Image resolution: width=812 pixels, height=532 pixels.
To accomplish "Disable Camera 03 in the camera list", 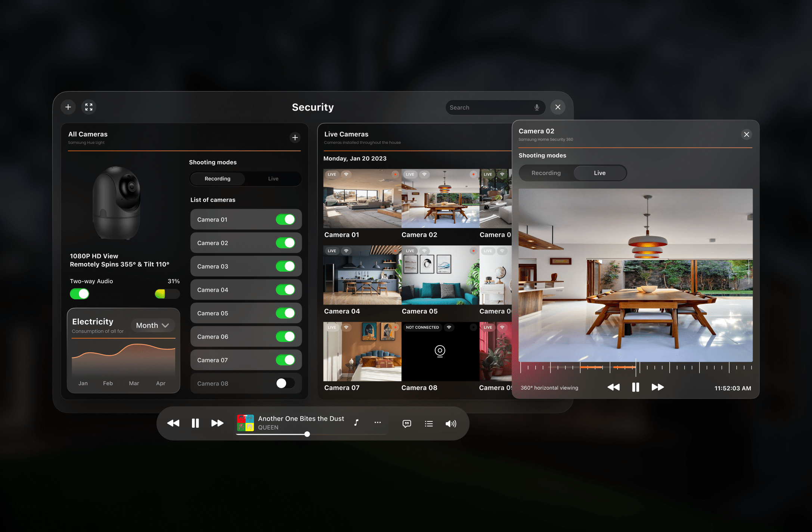I will (286, 266).
